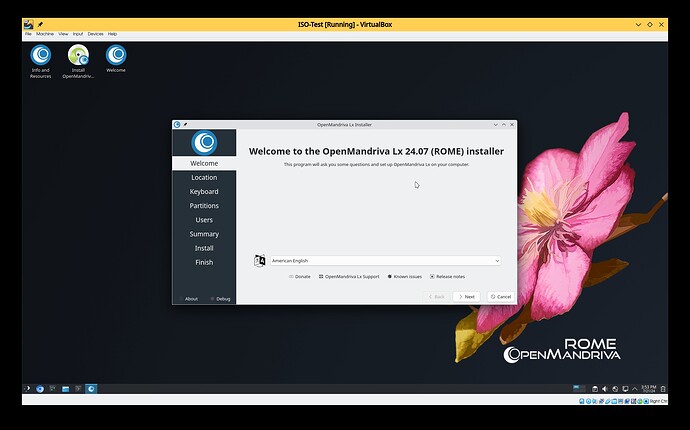Open the VirtualBox Help menu
690x430 pixels.
pyautogui.click(x=112, y=34)
